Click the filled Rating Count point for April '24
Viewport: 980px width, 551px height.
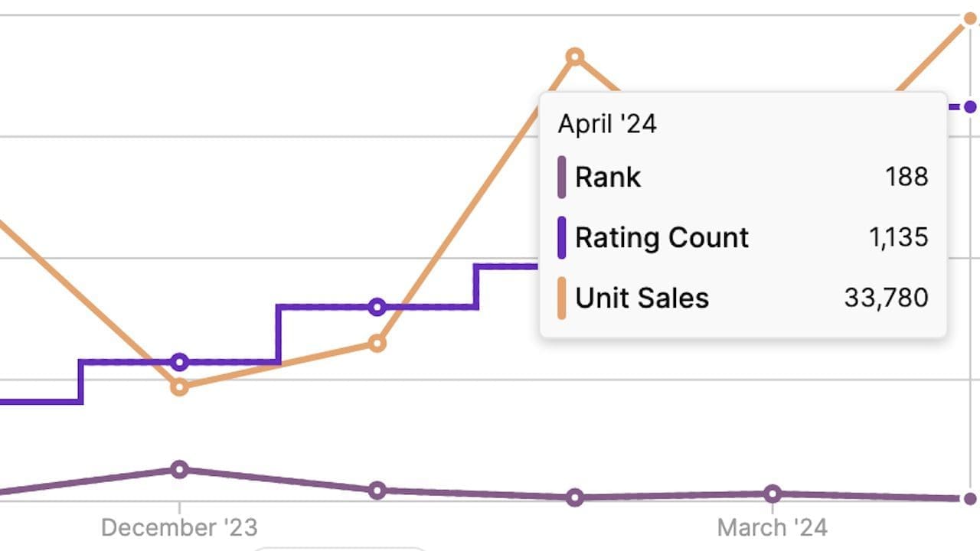click(x=970, y=106)
